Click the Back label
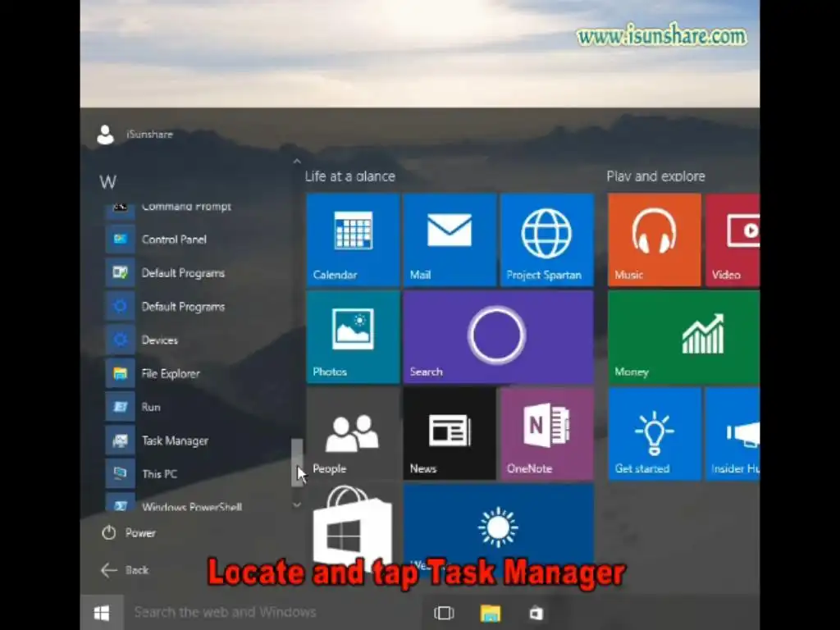The width and height of the screenshot is (840, 630). click(137, 570)
